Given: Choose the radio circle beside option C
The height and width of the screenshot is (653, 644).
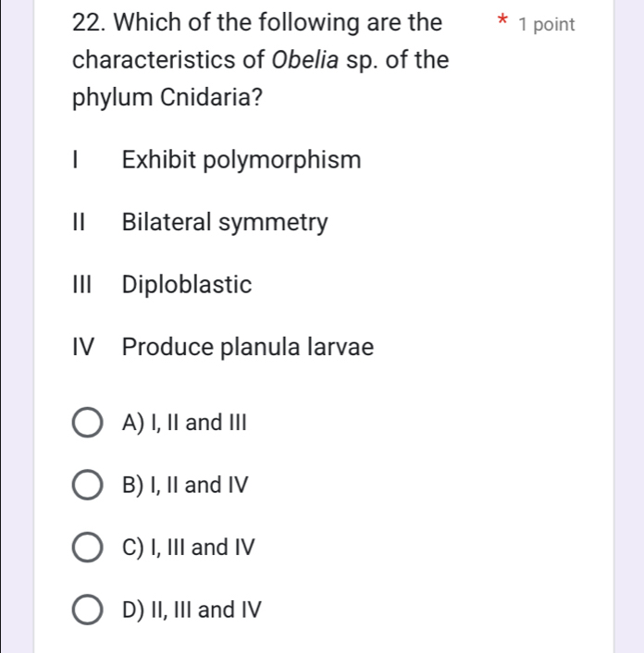Looking at the screenshot, I should tap(88, 548).
